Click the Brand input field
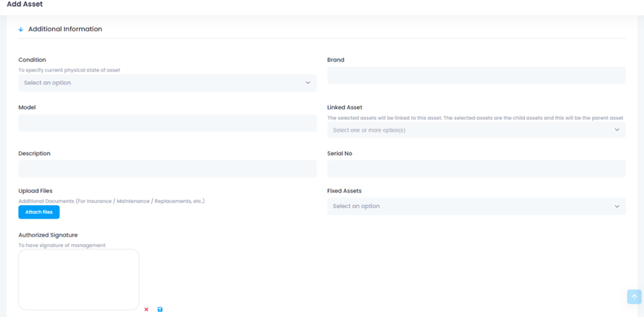644x317 pixels. pyautogui.click(x=476, y=75)
